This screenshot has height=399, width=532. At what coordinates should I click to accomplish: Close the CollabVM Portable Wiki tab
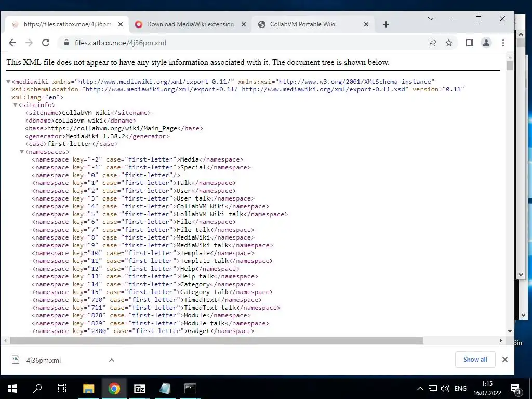(x=366, y=24)
